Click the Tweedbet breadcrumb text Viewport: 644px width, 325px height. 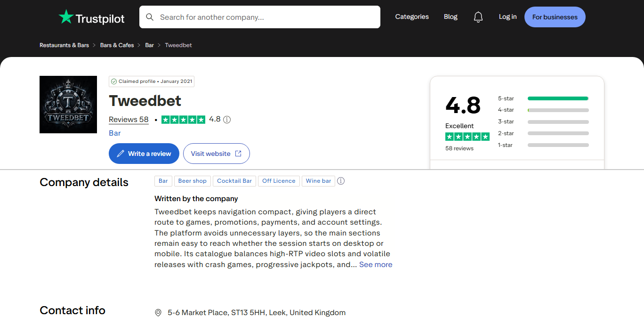(178, 45)
